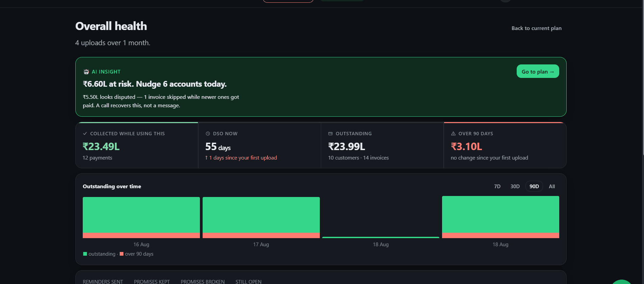Click the '12 payments' text
This screenshot has width=644, height=284.
point(97,158)
